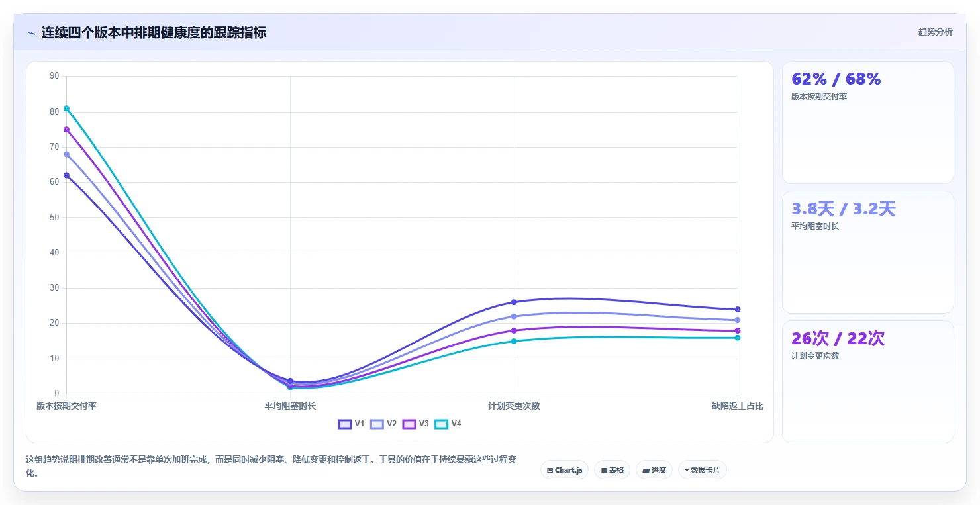Viewport: 980px width, 505px height.
Task: Click the V2 data point at 计划变更次数 (22)
Action: point(514,316)
